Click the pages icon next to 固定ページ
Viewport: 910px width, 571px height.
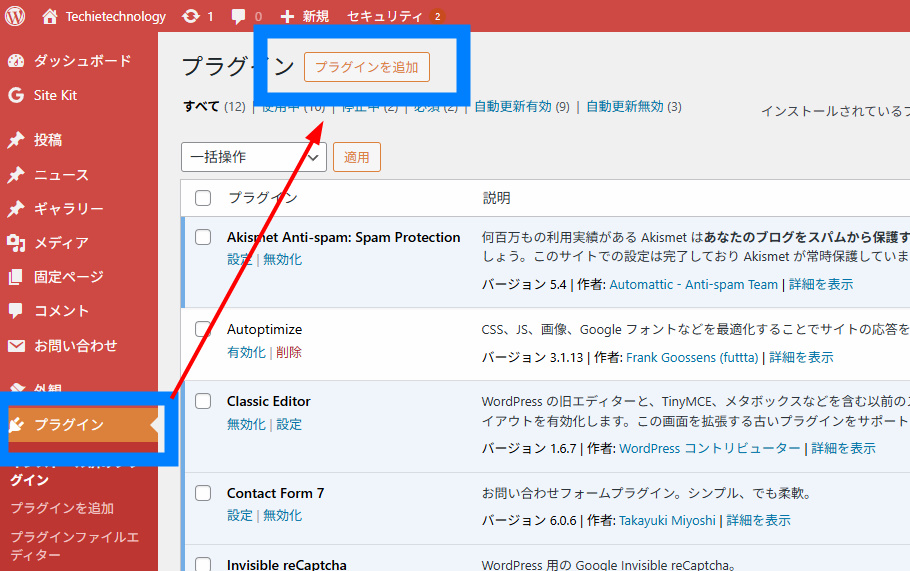[16, 277]
